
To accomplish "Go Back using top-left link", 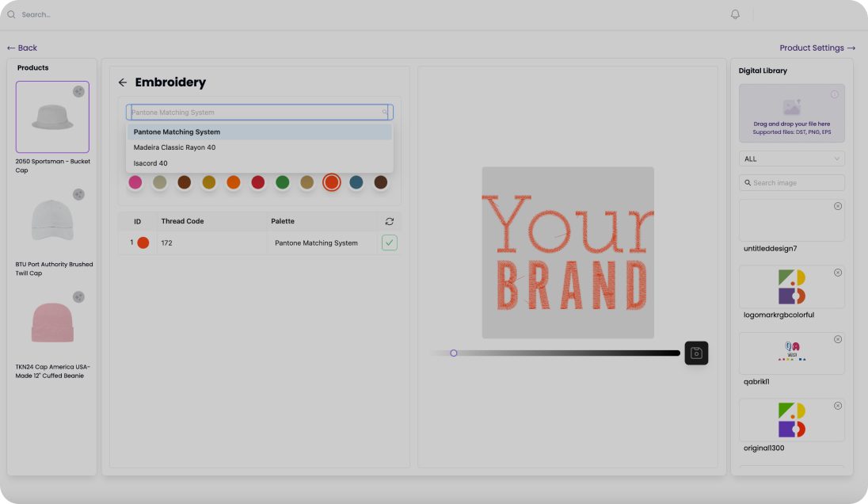I will click(x=22, y=48).
